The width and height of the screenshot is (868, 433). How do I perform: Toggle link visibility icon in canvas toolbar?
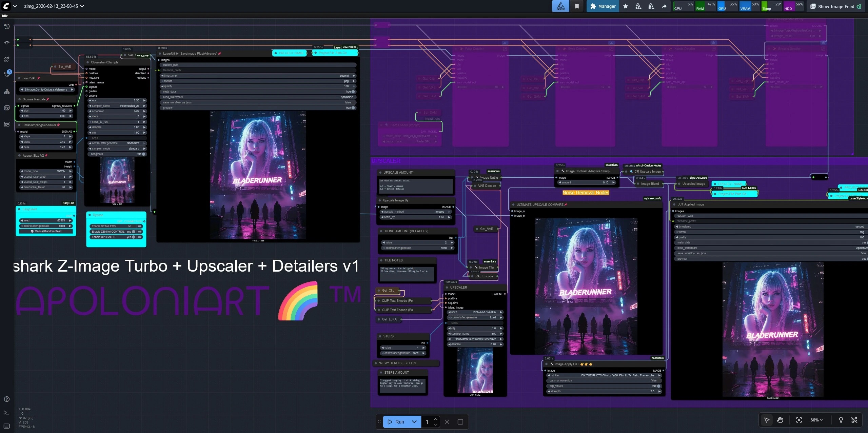coord(854,420)
